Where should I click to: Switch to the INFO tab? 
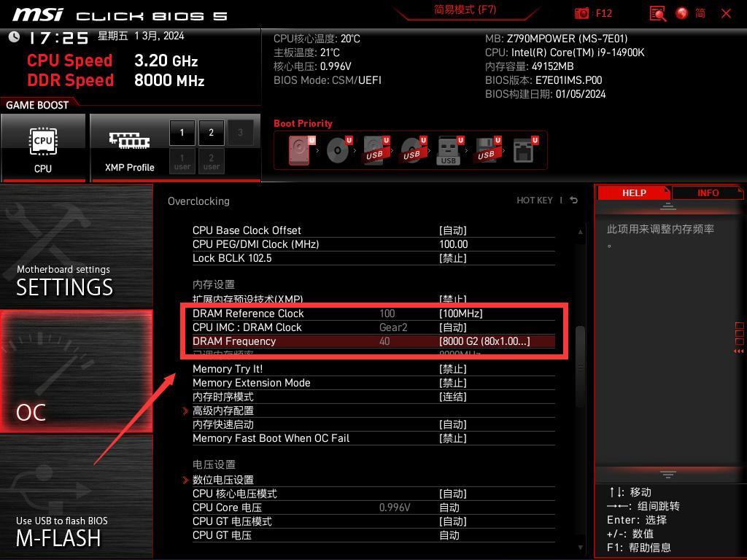pos(708,192)
